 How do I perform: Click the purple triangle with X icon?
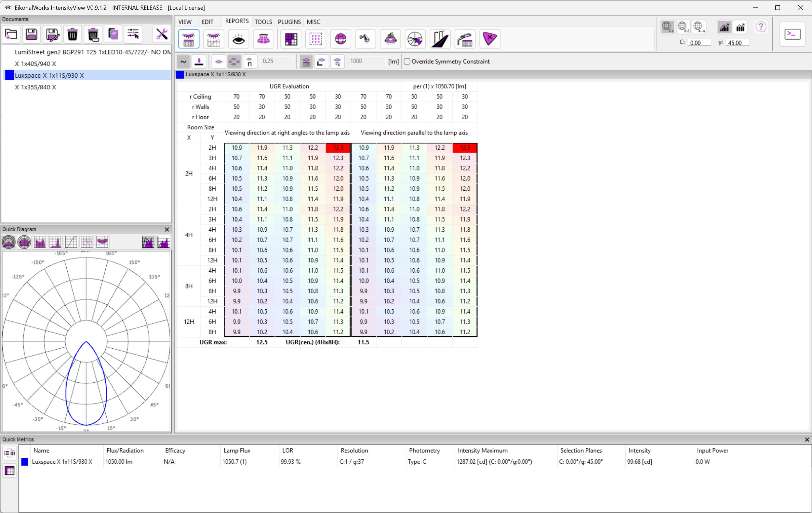(490, 39)
